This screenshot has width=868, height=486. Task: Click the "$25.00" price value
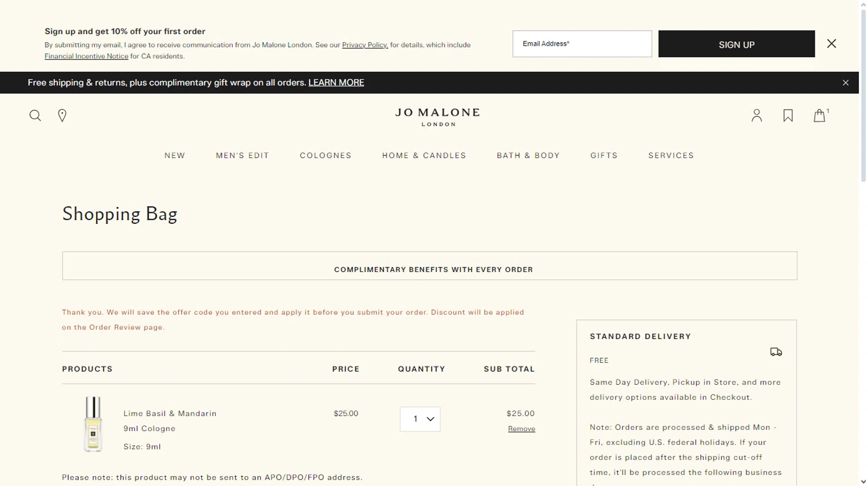[346, 414]
